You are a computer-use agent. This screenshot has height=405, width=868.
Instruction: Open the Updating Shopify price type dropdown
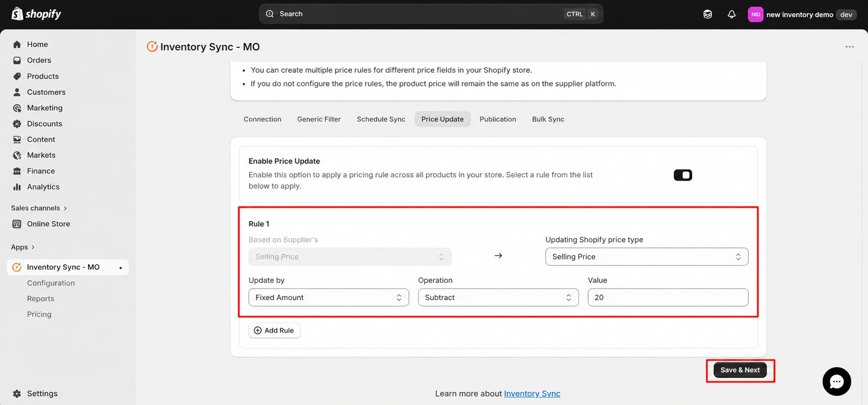647,257
